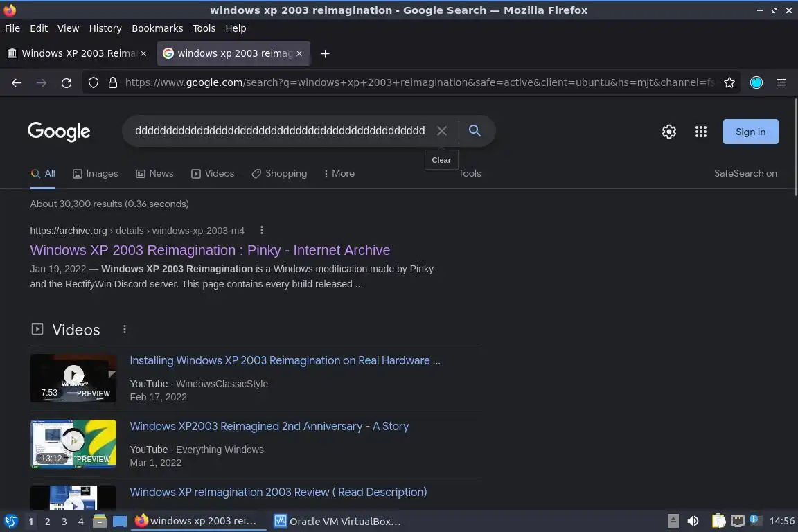The height and width of the screenshot is (532, 798).
Task: Click the SafeSearch on setting
Action: click(x=745, y=174)
